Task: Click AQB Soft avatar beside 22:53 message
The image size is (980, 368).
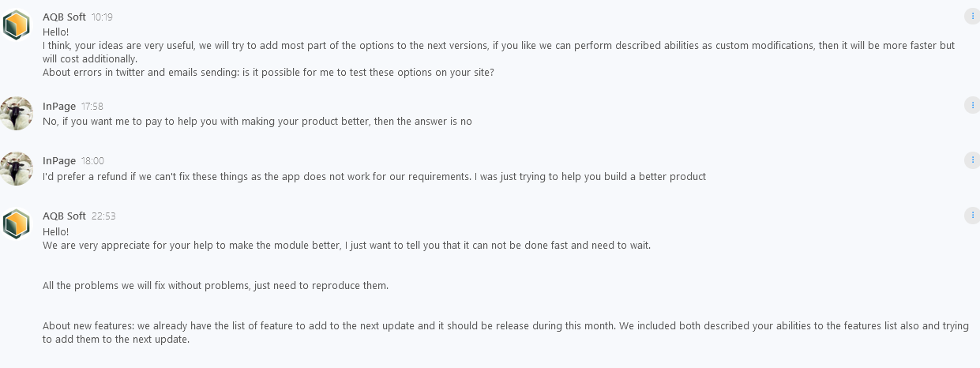Action: point(17,224)
